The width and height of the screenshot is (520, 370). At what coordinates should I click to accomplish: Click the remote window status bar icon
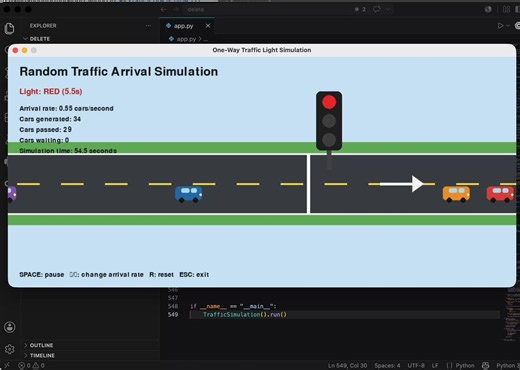(7, 366)
